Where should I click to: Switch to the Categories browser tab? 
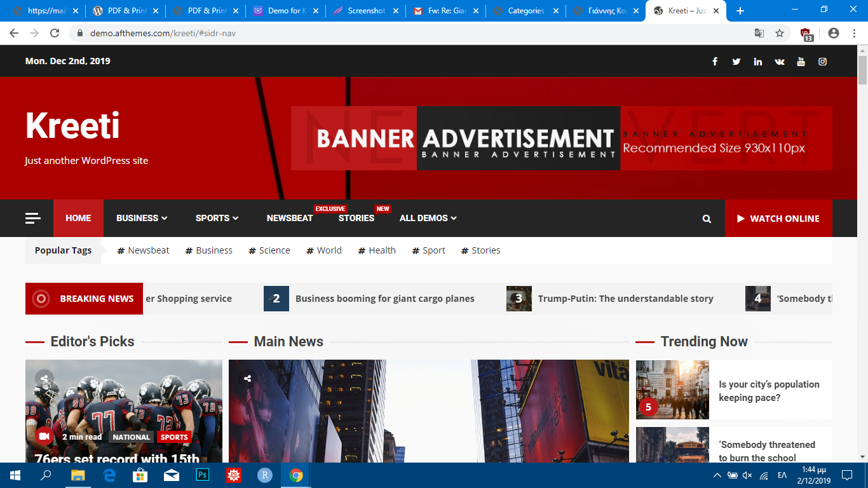[525, 11]
